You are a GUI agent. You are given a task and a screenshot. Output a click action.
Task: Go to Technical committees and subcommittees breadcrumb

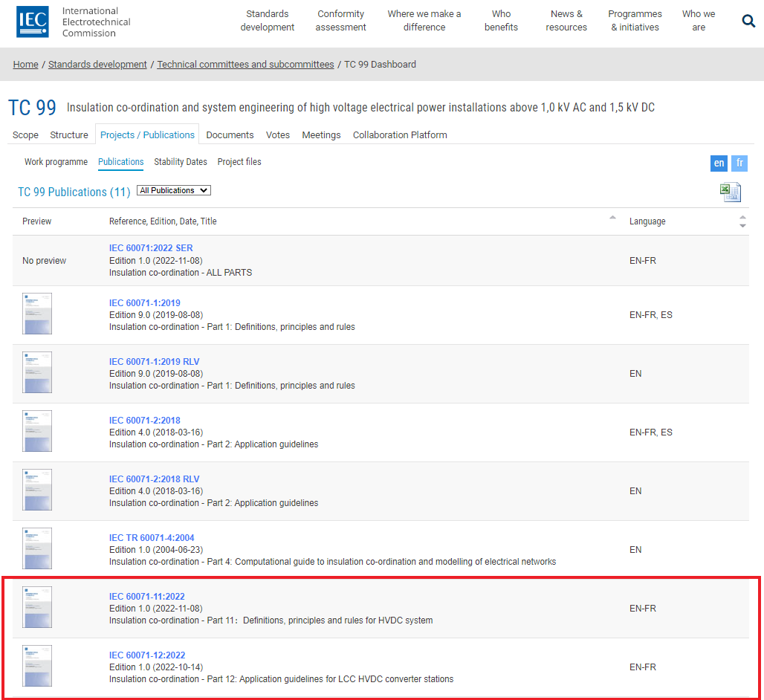coord(245,65)
